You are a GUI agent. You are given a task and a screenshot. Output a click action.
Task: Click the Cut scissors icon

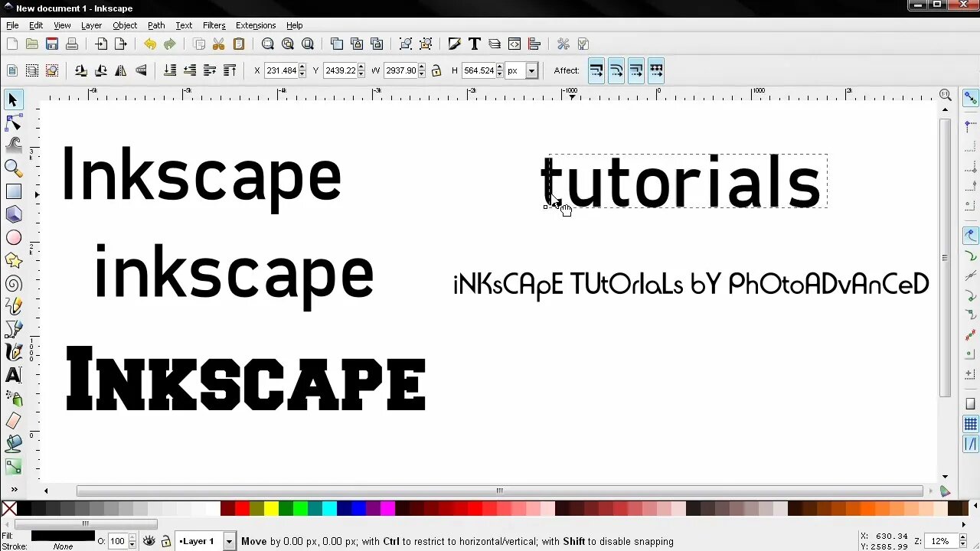tap(219, 44)
